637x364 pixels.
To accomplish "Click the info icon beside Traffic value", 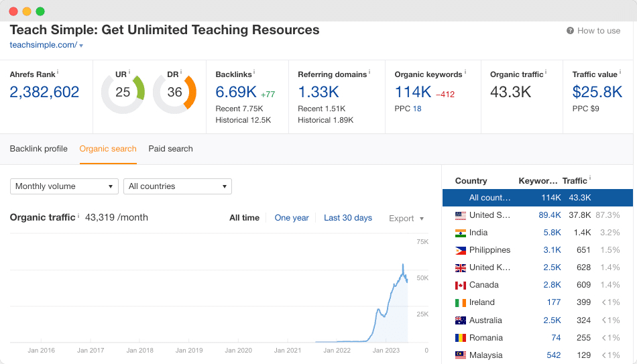I will coord(620,72).
